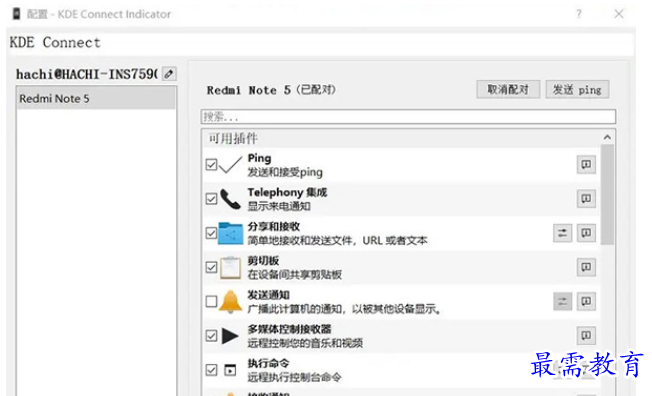Image resolution: width=652 pixels, height=396 pixels.
Task: Enable the 发送通知 checkbox
Action: tap(211, 301)
